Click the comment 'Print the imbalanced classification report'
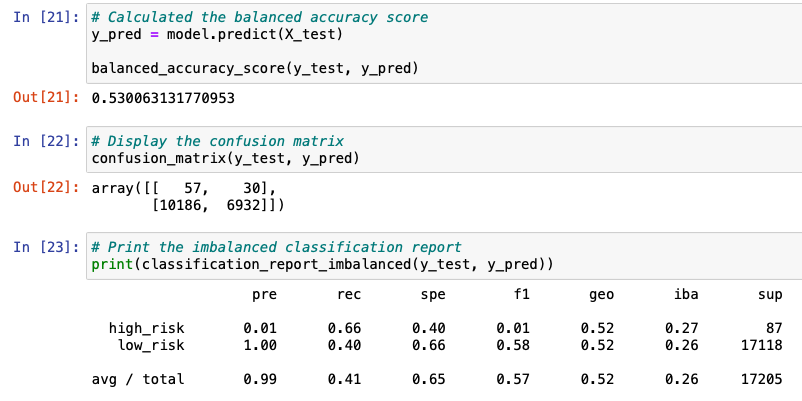Screen dimensions: 802x401 (277, 248)
